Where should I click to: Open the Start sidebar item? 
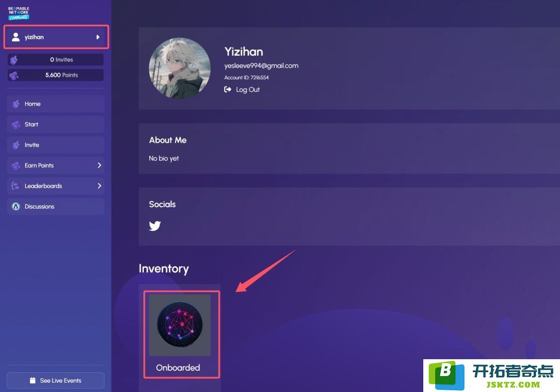click(55, 124)
